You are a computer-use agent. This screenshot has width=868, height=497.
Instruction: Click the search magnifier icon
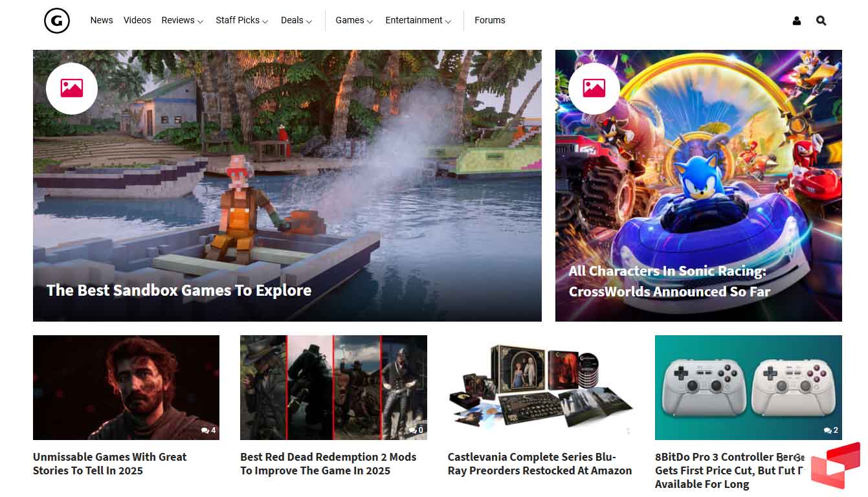[x=821, y=21]
